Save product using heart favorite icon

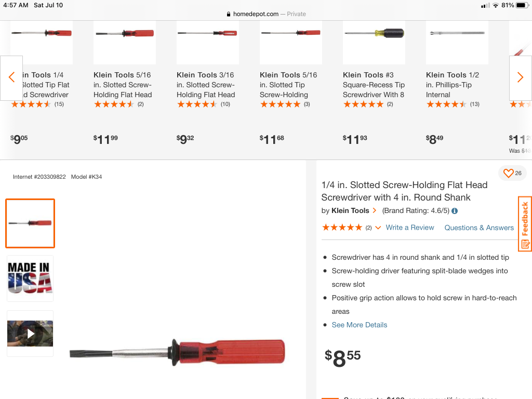(509, 173)
